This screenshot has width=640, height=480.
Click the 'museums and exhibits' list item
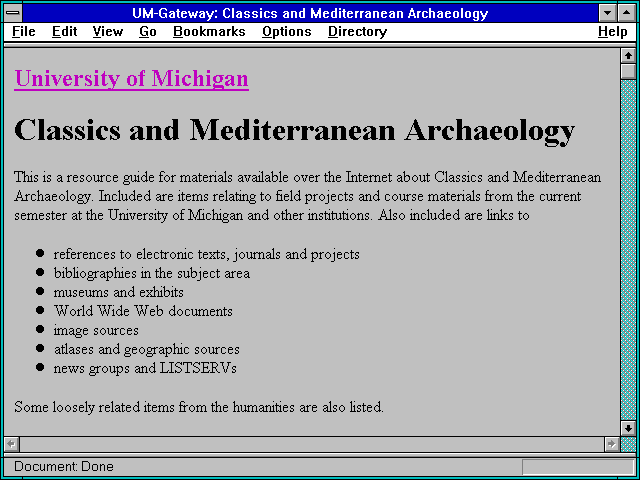click(x=118, y=292)
